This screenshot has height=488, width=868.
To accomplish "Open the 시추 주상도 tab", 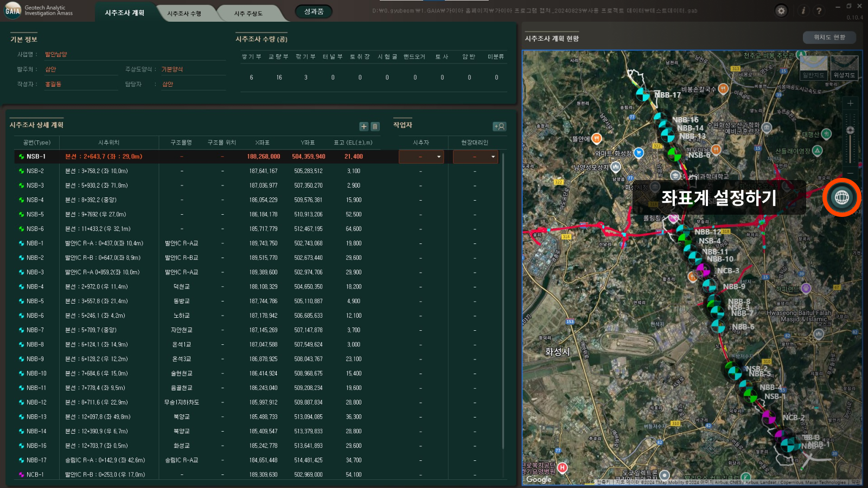I will 248,14.
